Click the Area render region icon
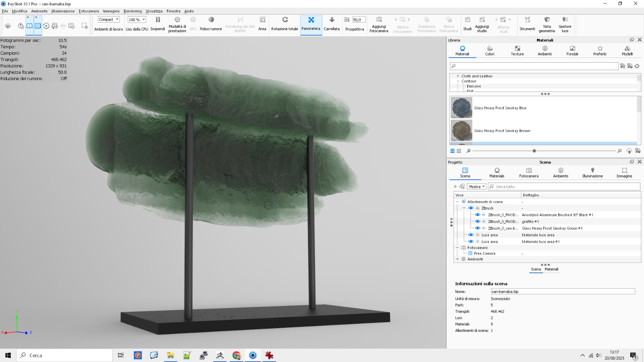644x362 pixels. (x=262, y=20)
